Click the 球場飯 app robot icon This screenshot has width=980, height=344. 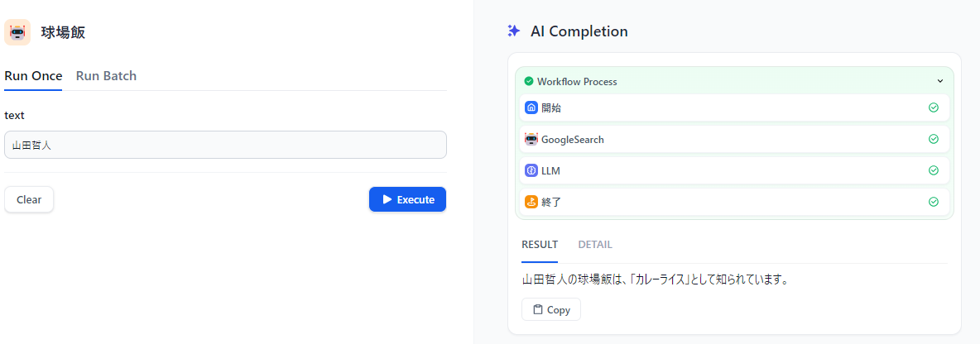(x=17, y=32)
